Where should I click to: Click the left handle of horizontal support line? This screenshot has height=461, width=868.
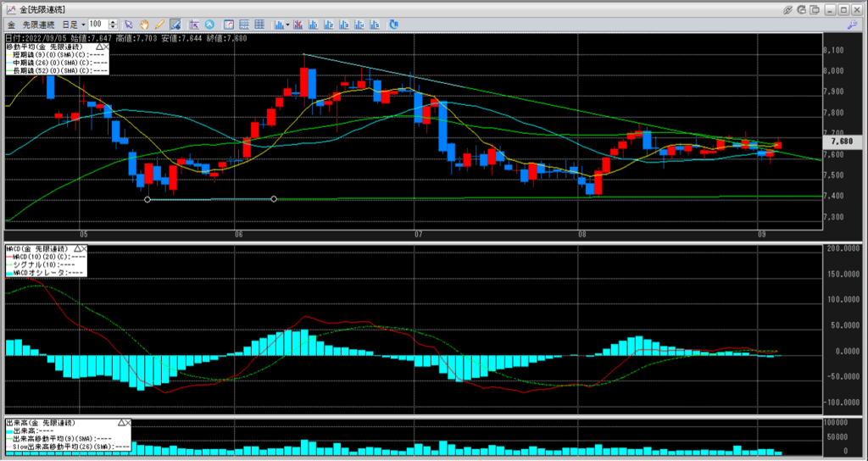tap(147, 199)
